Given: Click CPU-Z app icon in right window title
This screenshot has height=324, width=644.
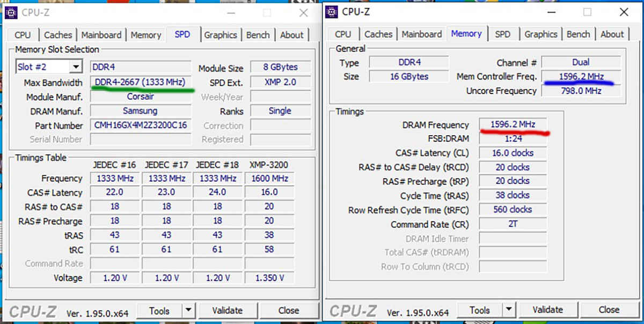Looking at the screenshot, I should click(x=332, y=11).
